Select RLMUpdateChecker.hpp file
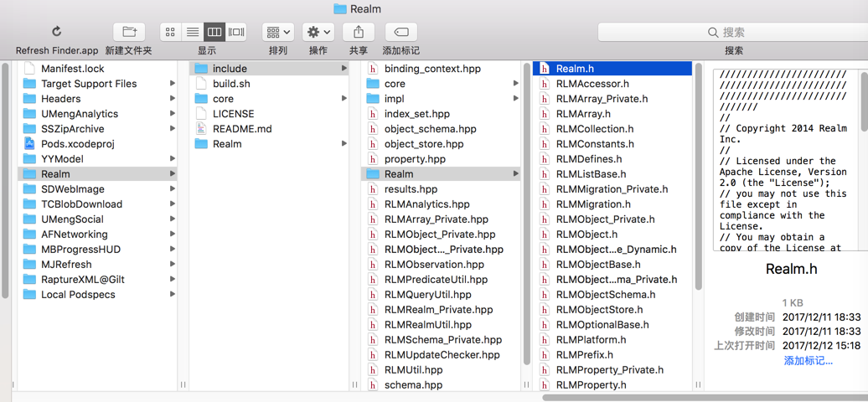This screenshot has width=868, height=402. pos(442,354)
